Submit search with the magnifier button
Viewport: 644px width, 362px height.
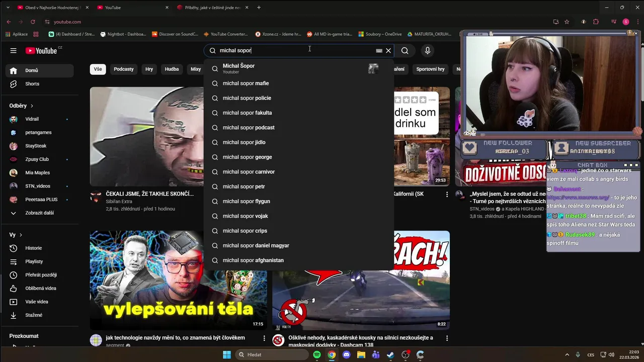405,50
